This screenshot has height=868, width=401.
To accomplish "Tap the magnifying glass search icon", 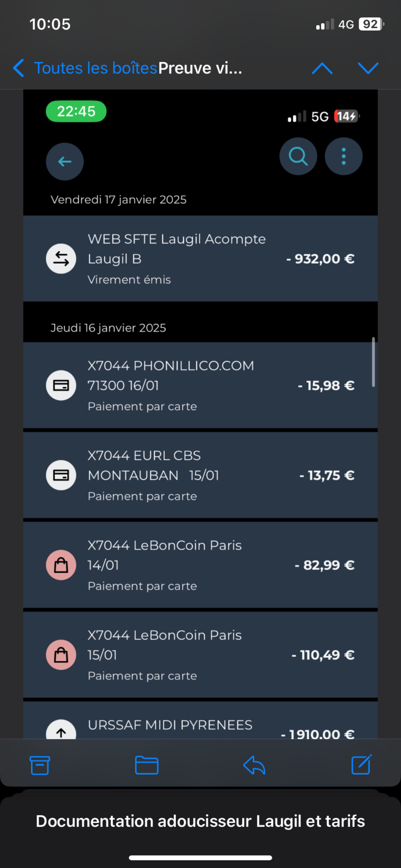I will point(298,156).
